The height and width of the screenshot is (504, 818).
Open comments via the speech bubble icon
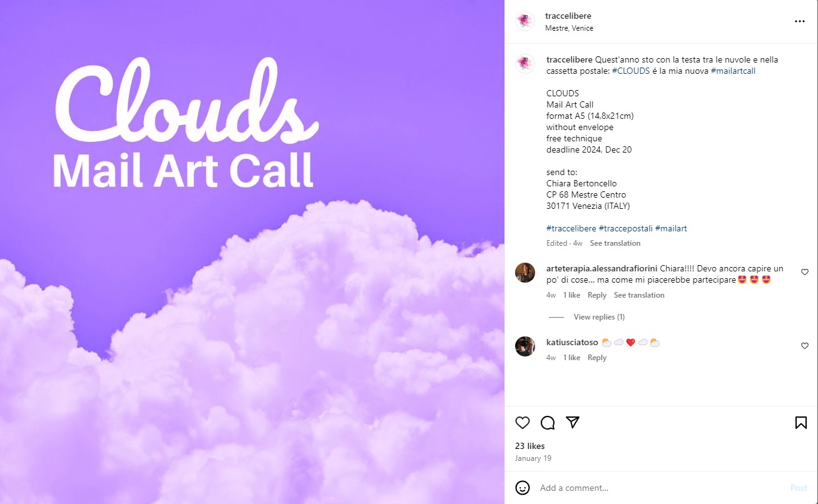548,423
